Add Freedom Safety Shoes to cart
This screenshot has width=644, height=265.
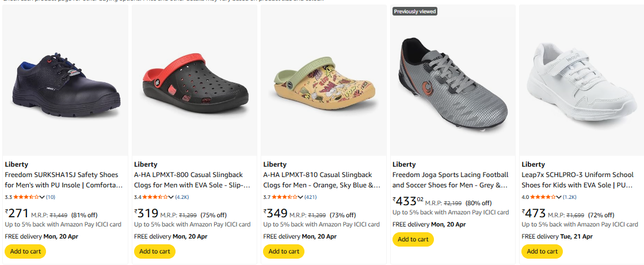coord(25,251)
